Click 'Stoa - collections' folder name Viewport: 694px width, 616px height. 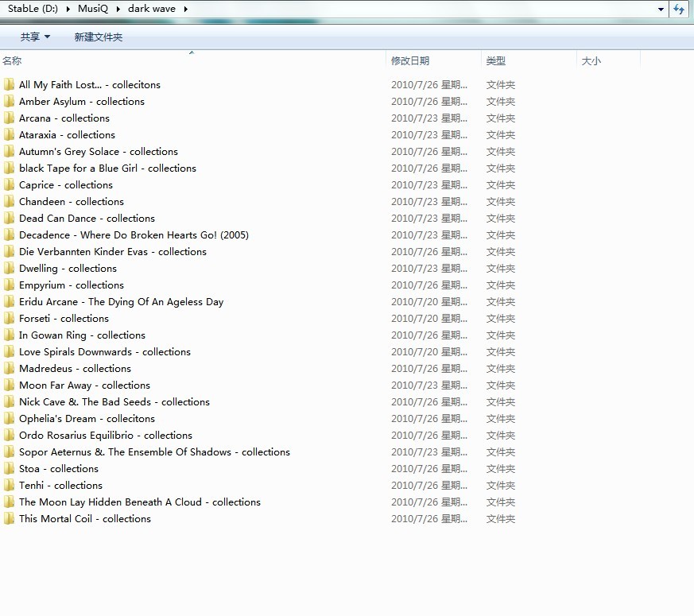[59, 469]
